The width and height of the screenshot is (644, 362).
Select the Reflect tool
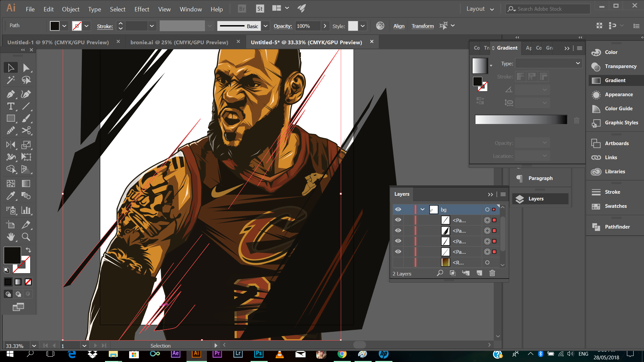pos(11,145)
